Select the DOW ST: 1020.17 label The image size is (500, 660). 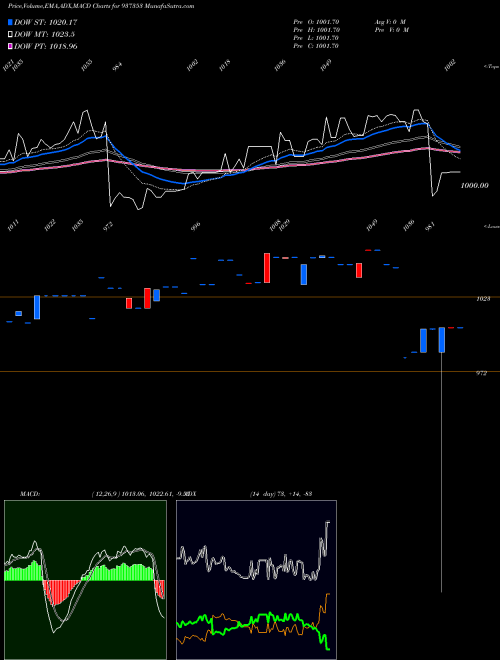coord(45,22)
